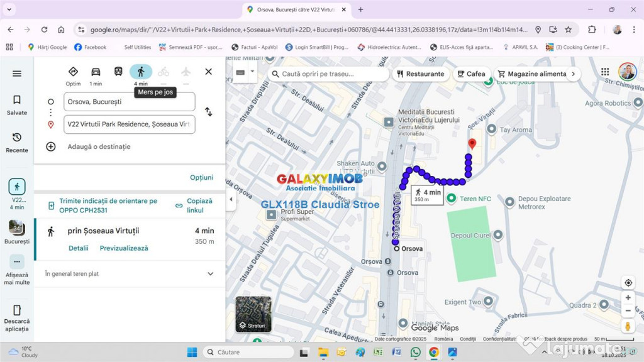
Task: Click the Street View pegman icon
Action: [628, 326]
